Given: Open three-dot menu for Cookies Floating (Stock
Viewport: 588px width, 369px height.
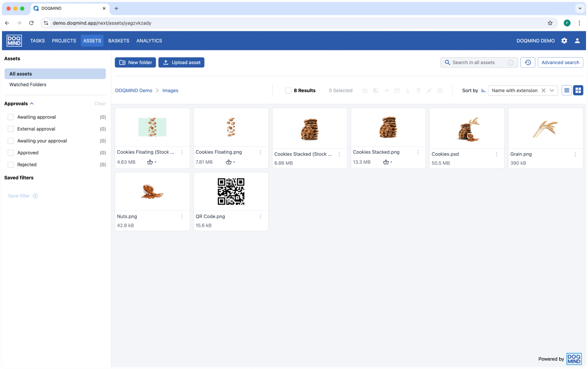Looking at the screenshot, I should [x=182, y=152].
